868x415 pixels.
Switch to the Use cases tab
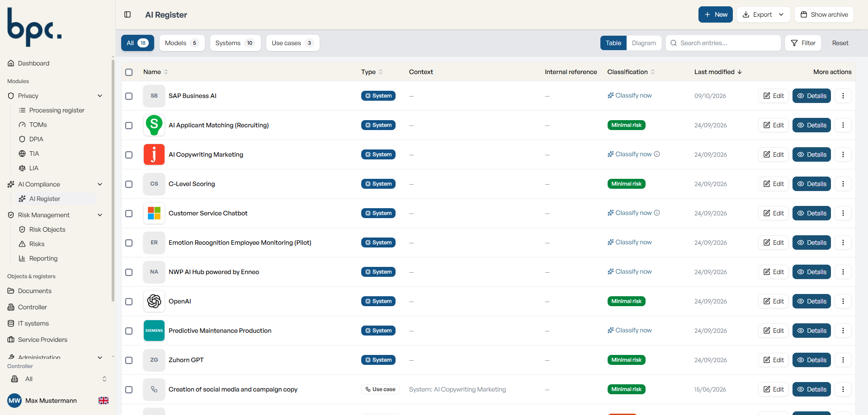click(292, 43)
